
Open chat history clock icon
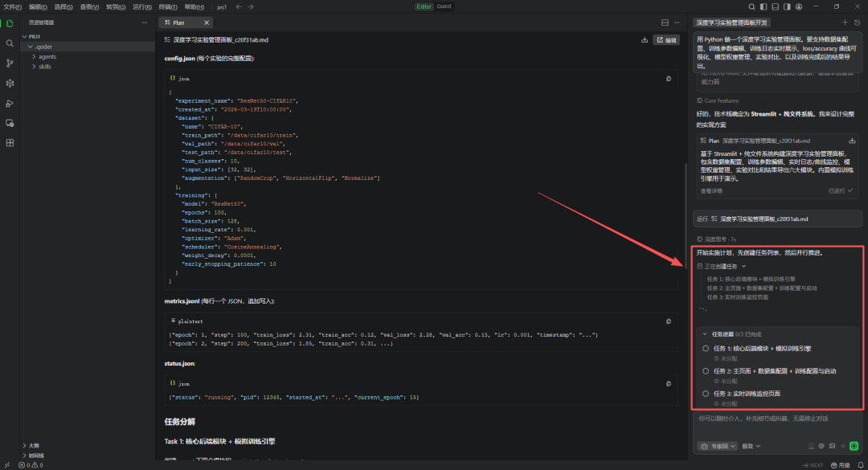[x=857, y=23]
